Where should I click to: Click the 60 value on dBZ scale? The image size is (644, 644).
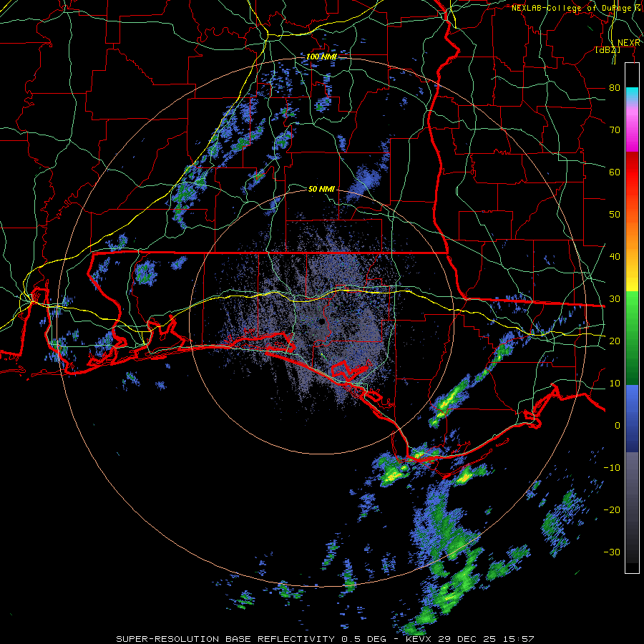coord(615,172)
